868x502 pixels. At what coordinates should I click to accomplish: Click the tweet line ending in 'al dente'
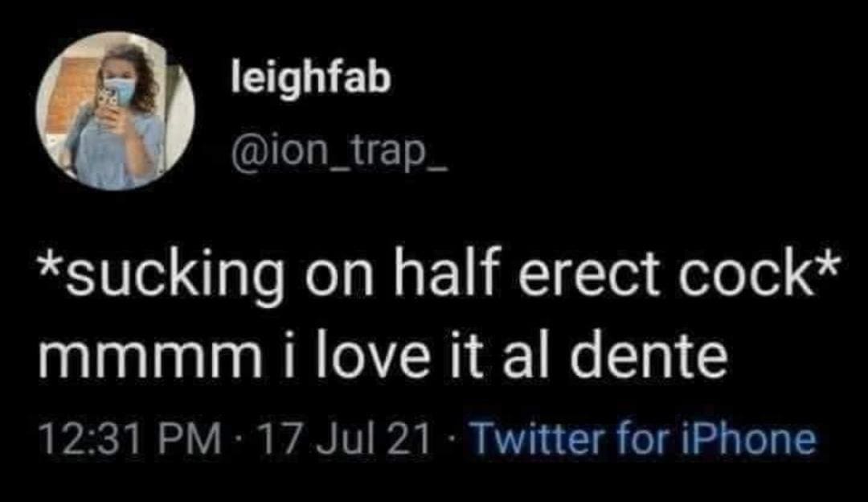click(383, 359)
